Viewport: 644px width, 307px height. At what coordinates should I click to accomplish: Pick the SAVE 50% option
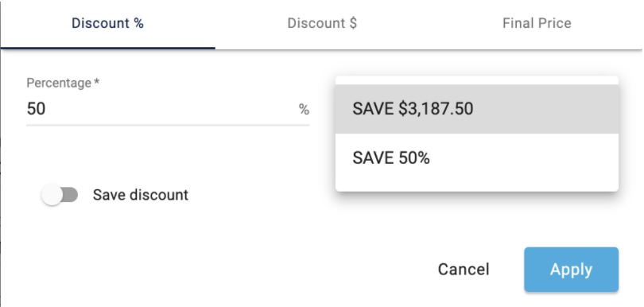(477, 158)
